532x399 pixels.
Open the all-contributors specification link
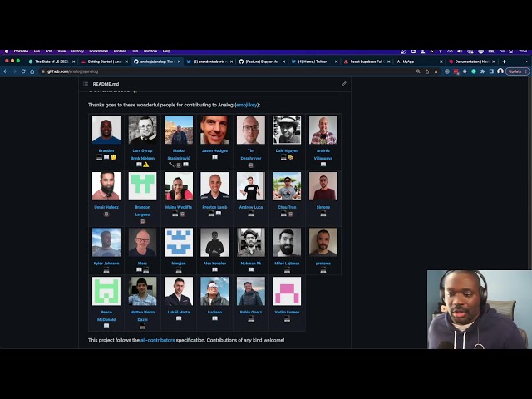[x=158, y=340]
